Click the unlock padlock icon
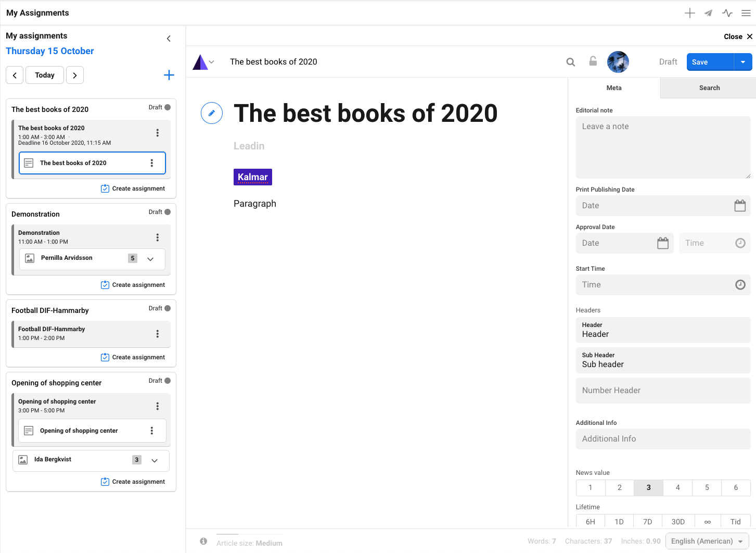Screen dimensions: 756x553 coord(593,61)
